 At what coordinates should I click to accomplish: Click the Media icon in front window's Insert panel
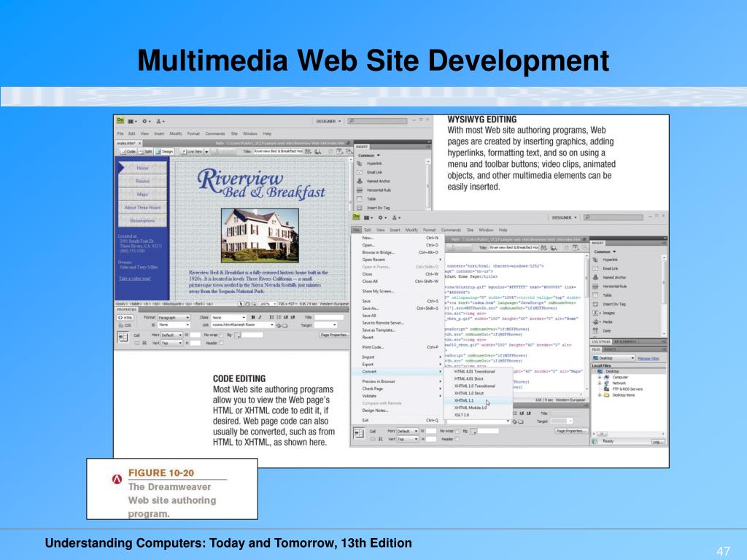pyautogui.click(x=595, y=322)
